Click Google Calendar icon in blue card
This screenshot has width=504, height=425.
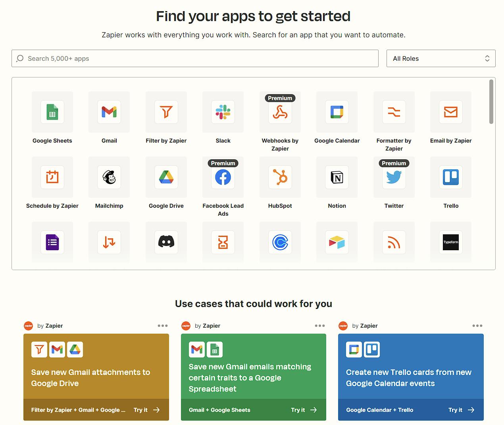(x=354, y=350)
